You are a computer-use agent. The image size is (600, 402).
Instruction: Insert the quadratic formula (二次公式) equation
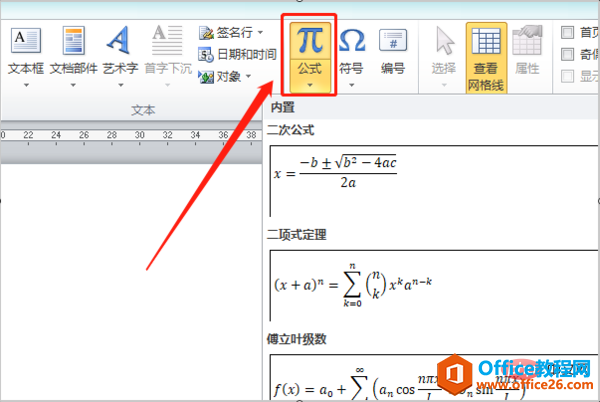point(434,181)
